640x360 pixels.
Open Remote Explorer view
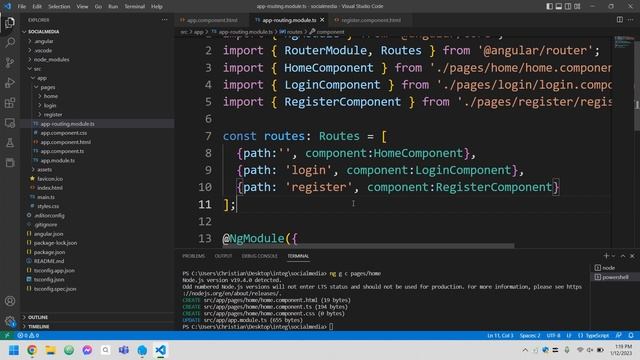10,122
